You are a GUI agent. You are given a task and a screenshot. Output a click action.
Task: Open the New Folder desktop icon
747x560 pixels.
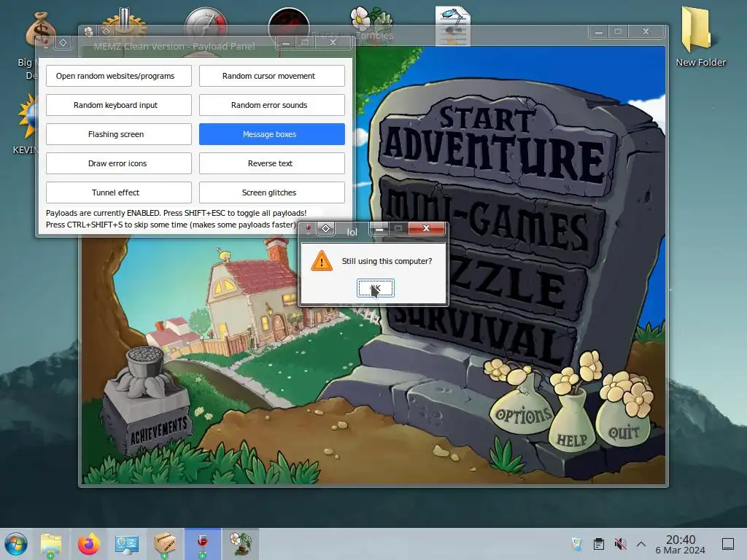click(700, 37)
